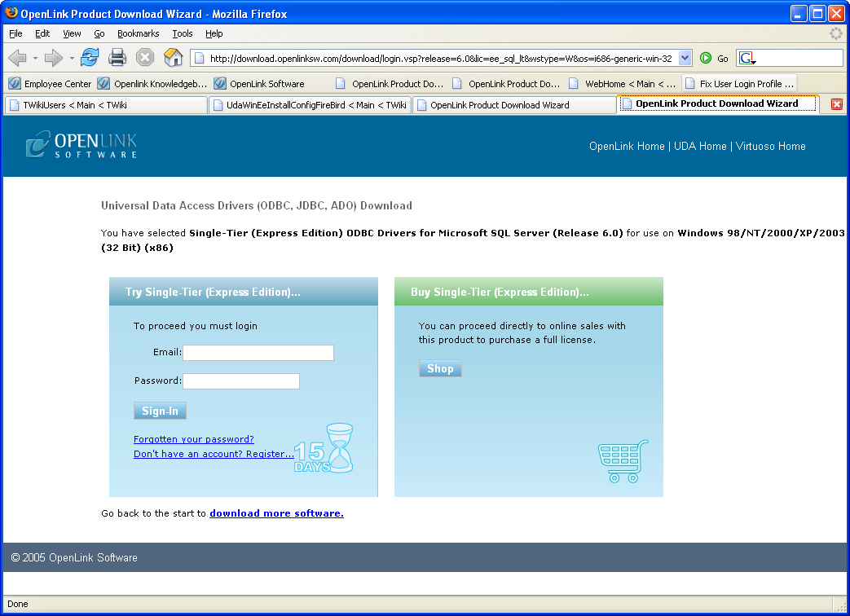850x616 pixels.
Task: Open WebHome < Main bookmark
Action: (x=623, y=84)
